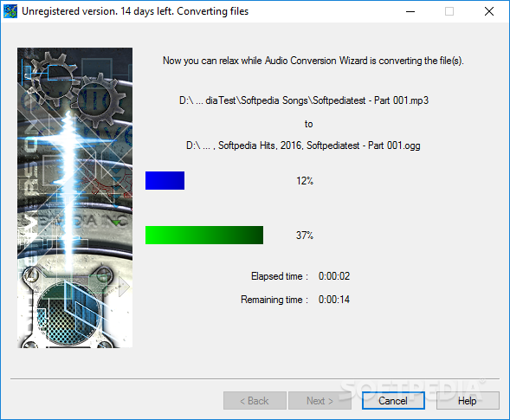The width and height of the screenshot is (510, 420).
Task: Click the source path ending in Part 001.mp3
Action: [x=304, y=100]
